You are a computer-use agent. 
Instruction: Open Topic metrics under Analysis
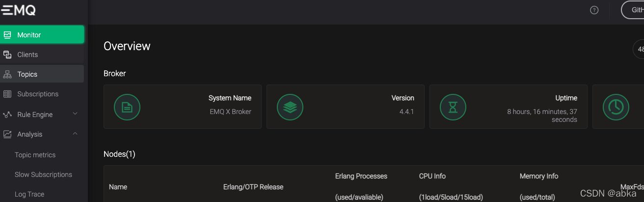click(35, 155)
